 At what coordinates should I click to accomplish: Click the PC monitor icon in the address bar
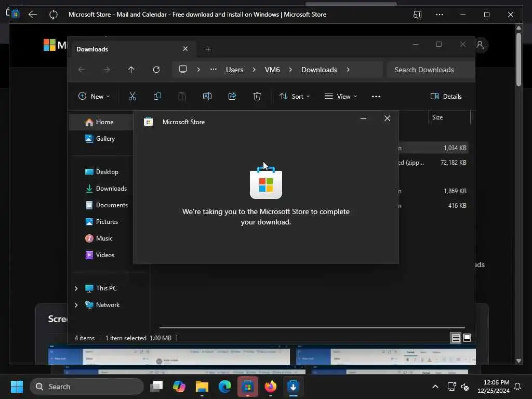(x=183, y=70)
